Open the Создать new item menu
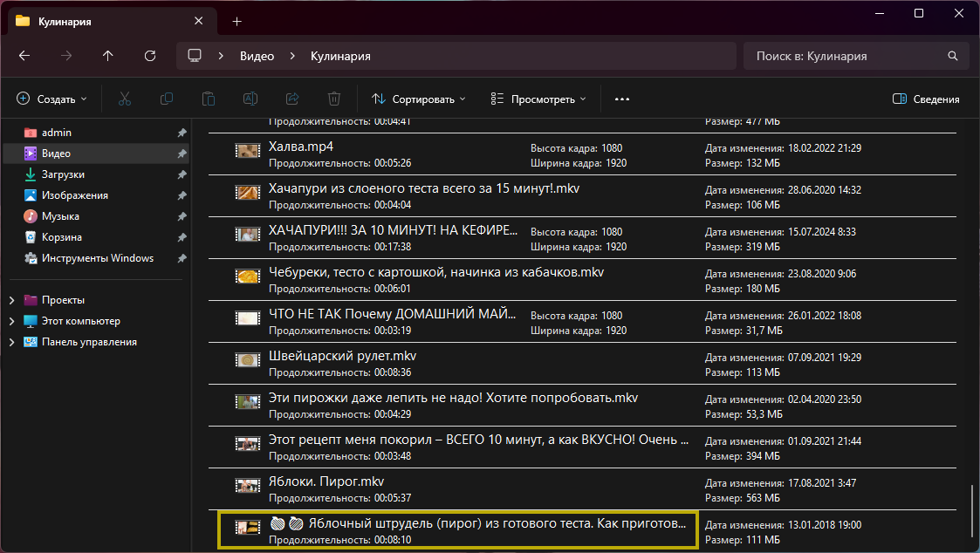The image size is (980, 553). tap(52, 99)
